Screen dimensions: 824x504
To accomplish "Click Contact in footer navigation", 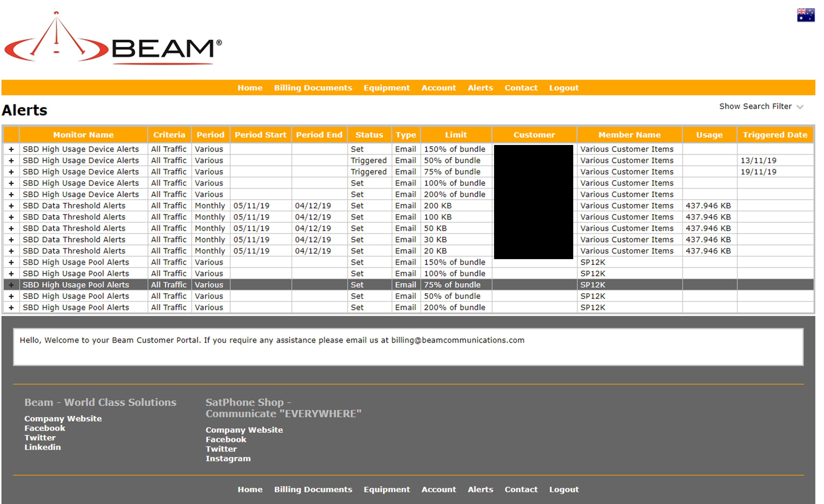I will 521,489.
